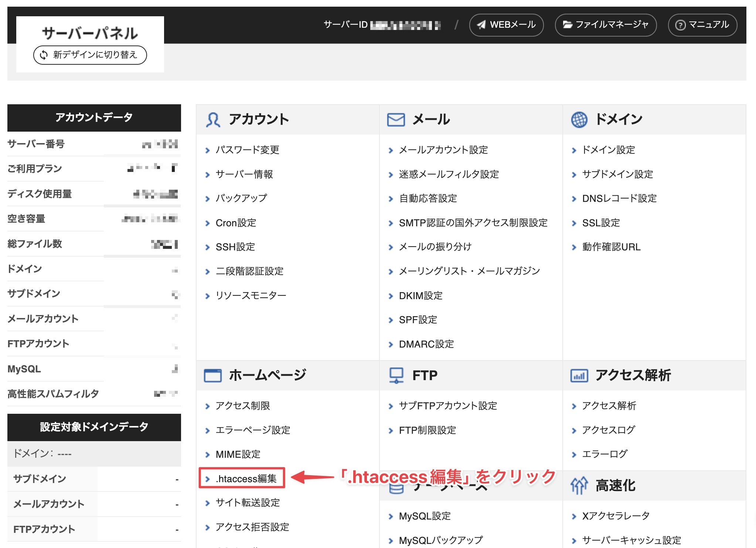Open SSL設定

click(x=601, y=223)
